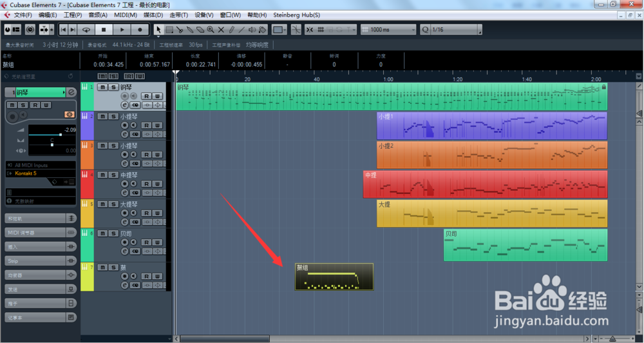Select the Draw pencil tool
Screen dimensions: 644x343
[231, 30]
